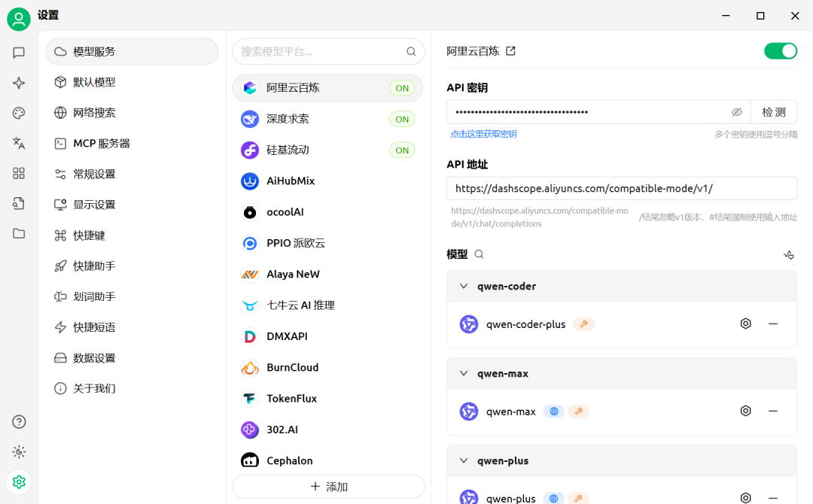The height and width of the screenshot is (504, 813).
Task: Open the painting palette sidebar icon
Action: click(19, 113)
